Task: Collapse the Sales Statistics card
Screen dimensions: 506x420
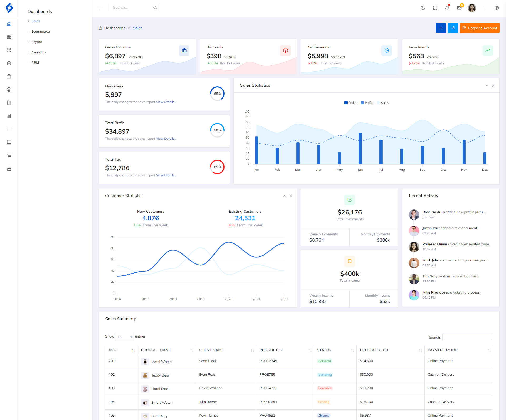Action: 486,86
